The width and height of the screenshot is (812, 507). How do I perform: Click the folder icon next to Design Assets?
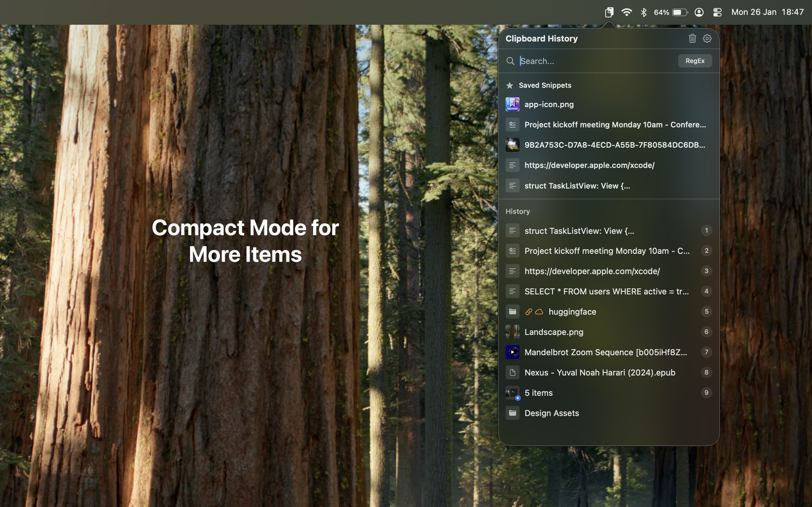(512, 413)
